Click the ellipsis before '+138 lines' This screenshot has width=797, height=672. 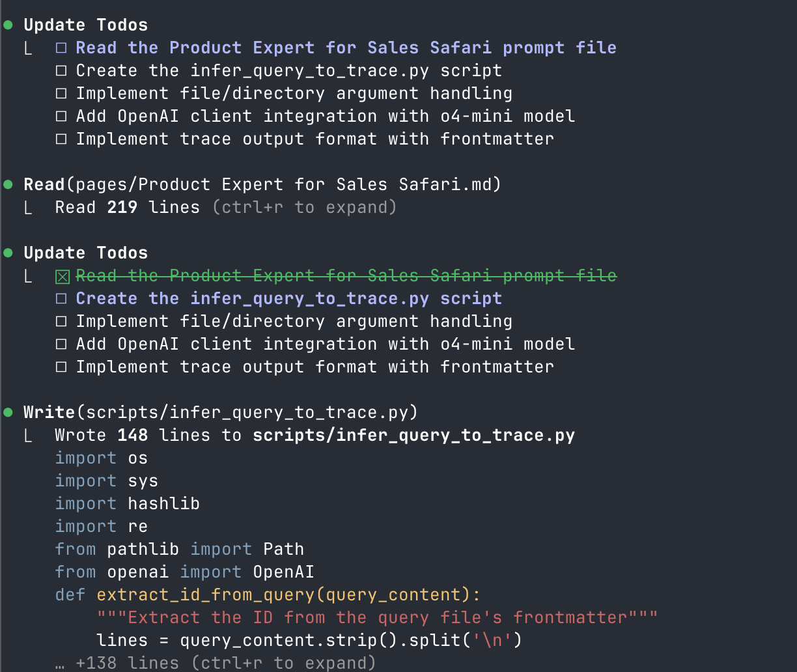click(61, 664)
